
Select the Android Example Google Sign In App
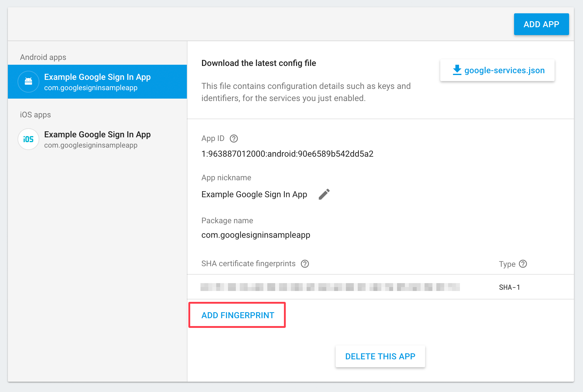(x=97, y=82)
